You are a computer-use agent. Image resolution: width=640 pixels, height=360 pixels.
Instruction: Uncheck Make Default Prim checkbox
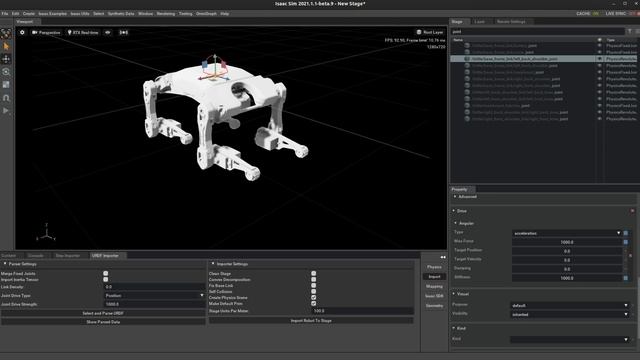coord(313,304)
